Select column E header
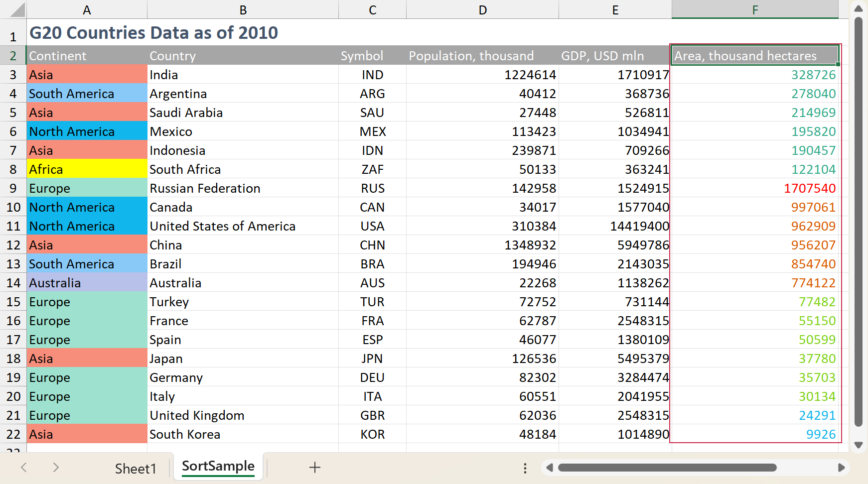 coord(615,9)
